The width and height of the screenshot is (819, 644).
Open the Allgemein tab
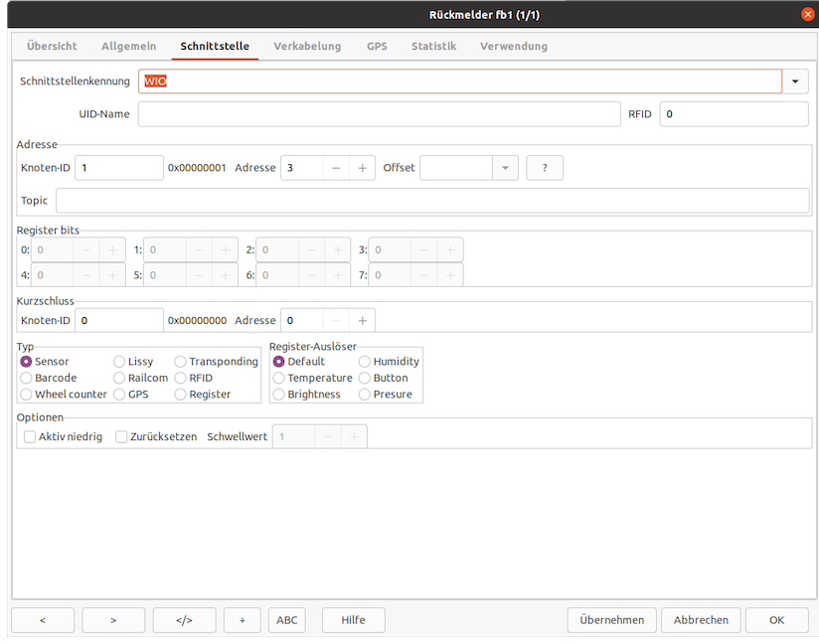coord(128,46)
